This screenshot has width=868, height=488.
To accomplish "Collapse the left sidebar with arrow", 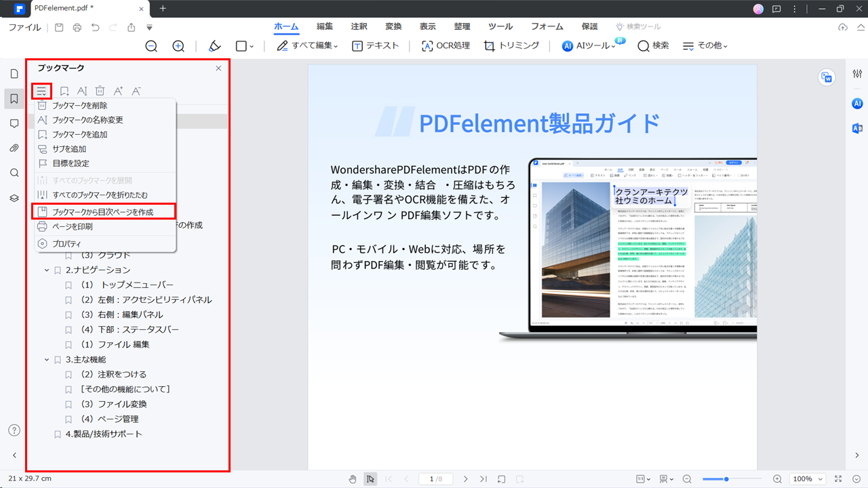I will pyautogui.click(x=14, y=455).
